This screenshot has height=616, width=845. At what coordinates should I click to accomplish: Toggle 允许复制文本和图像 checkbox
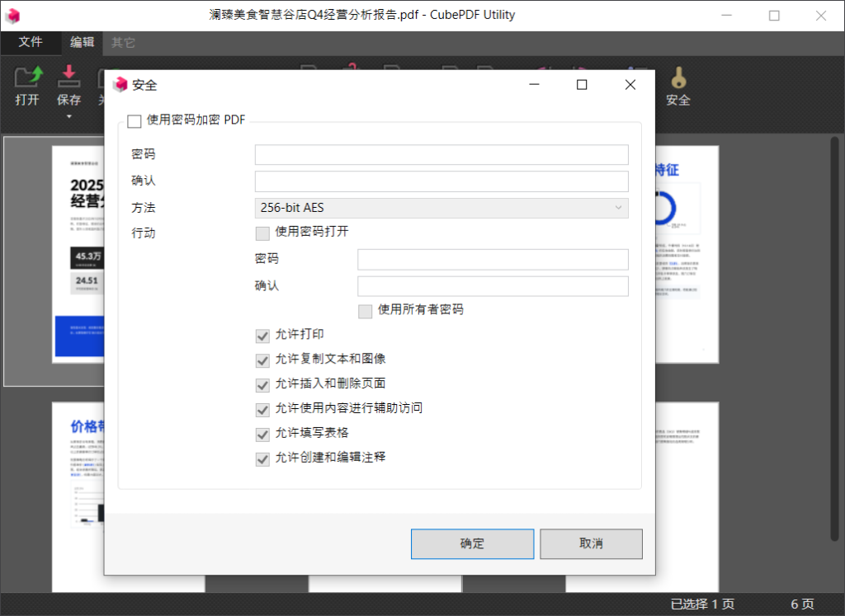coord(262,360)
